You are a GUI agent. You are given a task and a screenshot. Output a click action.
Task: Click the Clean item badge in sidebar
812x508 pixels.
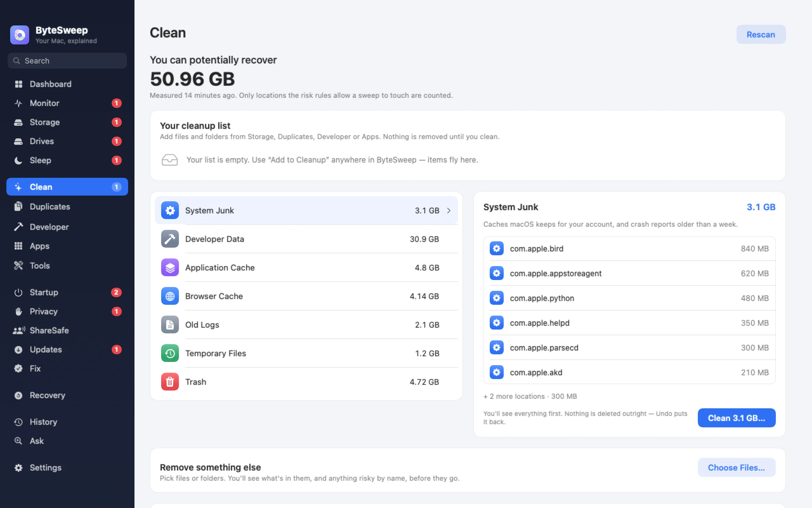point(116,187)
